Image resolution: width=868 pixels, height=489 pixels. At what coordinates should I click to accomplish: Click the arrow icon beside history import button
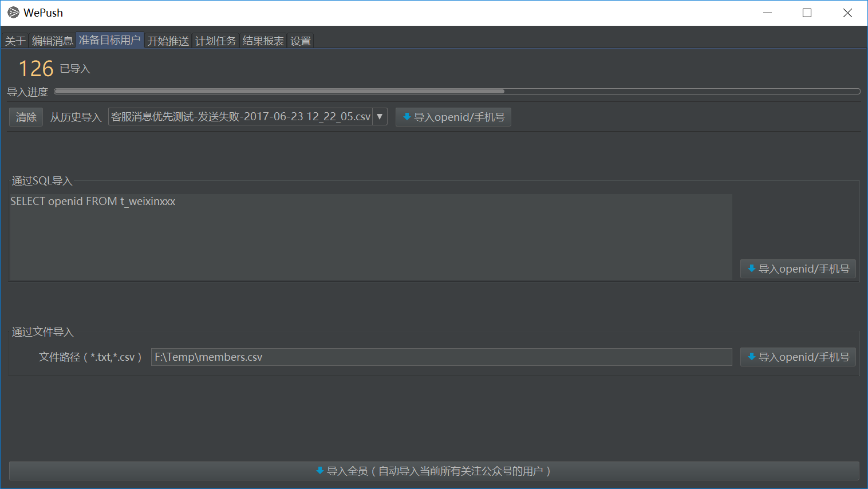click(x=379, y=116)
